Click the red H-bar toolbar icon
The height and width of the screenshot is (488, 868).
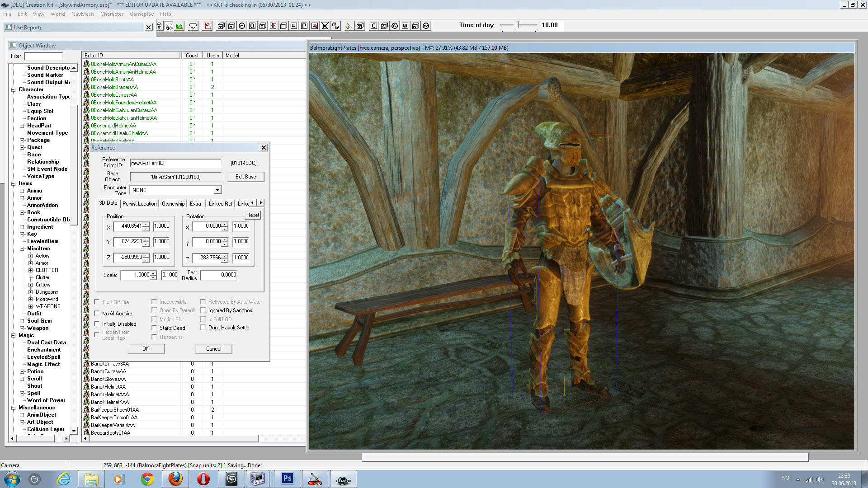[273, 26]
